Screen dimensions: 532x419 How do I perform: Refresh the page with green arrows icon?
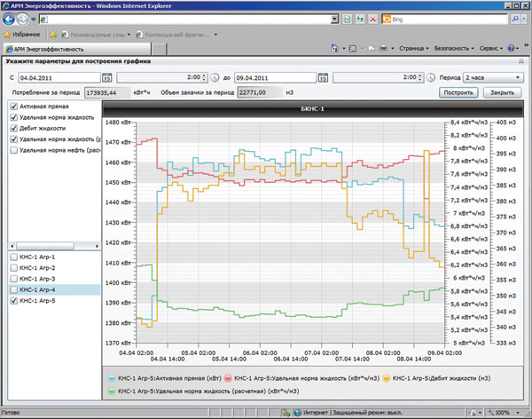[360, 20]
